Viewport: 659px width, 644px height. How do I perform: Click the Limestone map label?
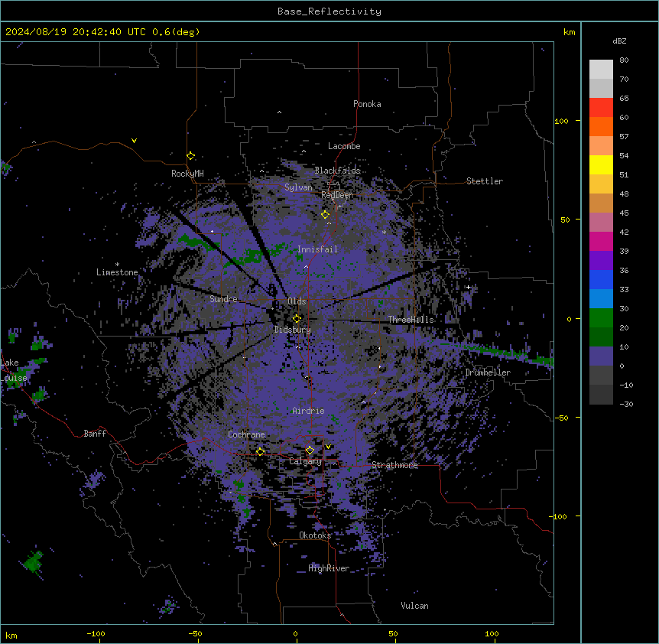117,272
